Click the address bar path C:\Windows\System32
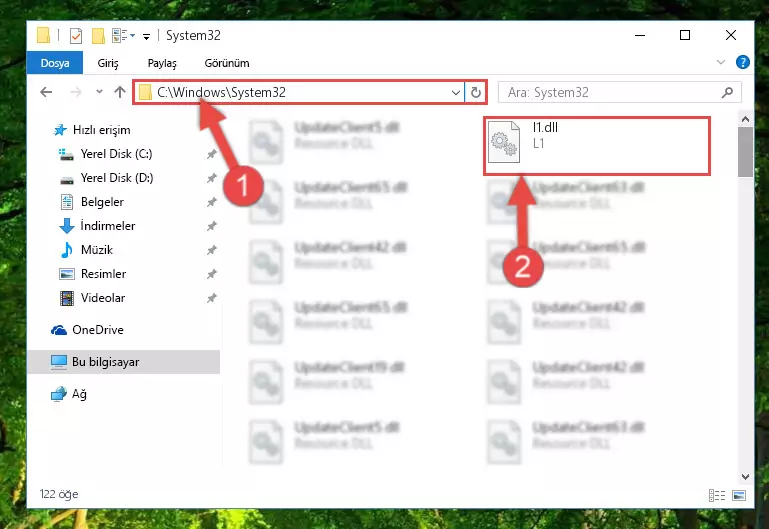 [x=221, y=92]
